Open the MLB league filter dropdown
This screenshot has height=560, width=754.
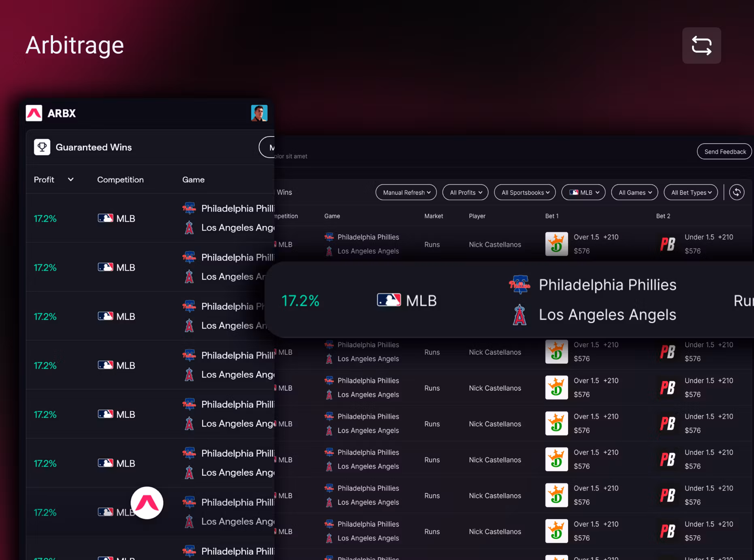[583, 193]
